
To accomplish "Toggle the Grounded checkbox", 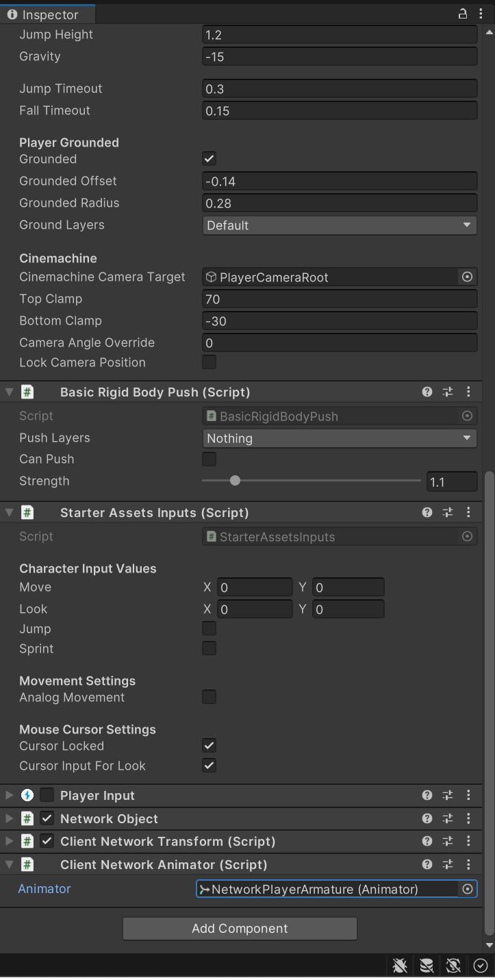I will [x=210, y=159].
